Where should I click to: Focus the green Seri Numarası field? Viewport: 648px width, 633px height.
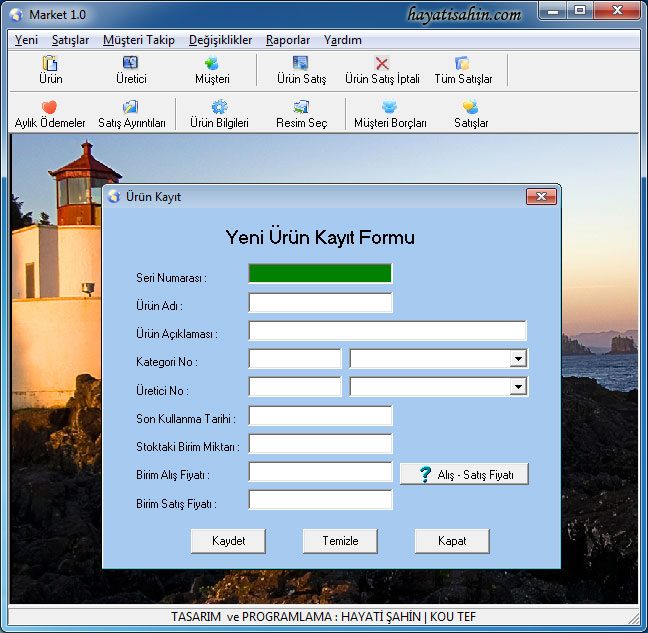320,274
